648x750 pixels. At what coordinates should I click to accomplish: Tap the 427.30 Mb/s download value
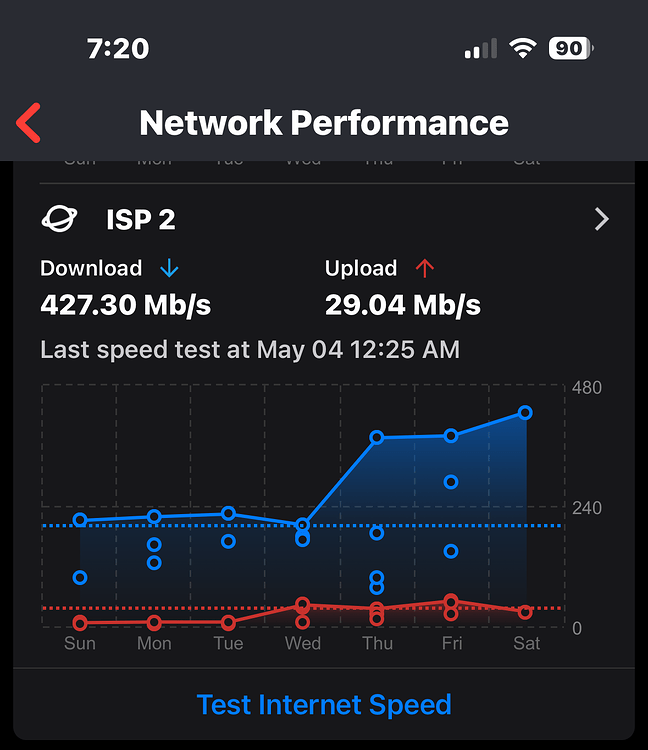pyautogui.click(x=125, y=304)
